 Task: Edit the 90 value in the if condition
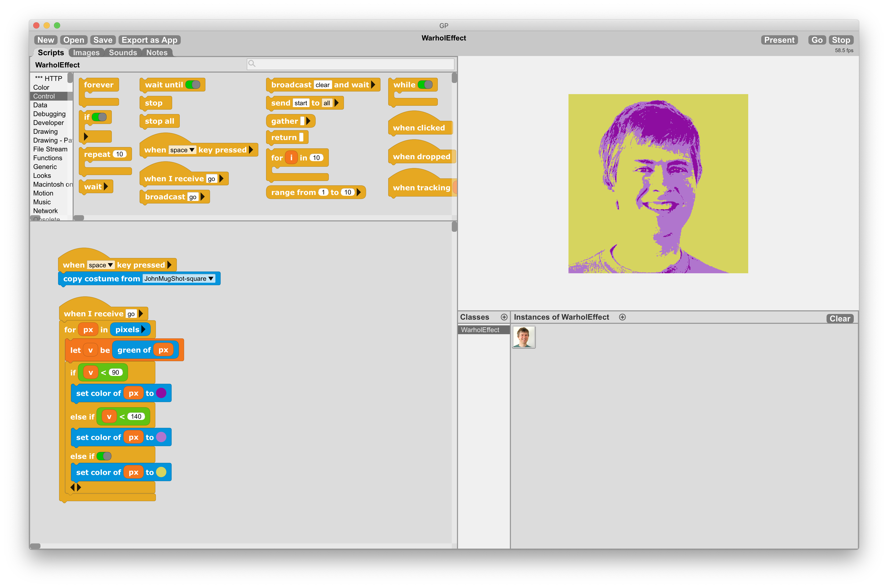coord(116,372)
